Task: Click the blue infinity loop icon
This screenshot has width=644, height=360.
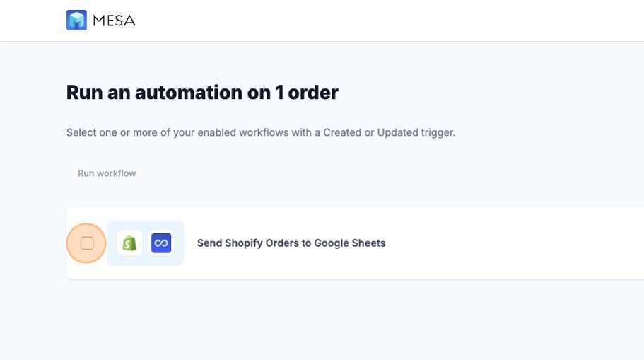Action: (x=161, y=243)
